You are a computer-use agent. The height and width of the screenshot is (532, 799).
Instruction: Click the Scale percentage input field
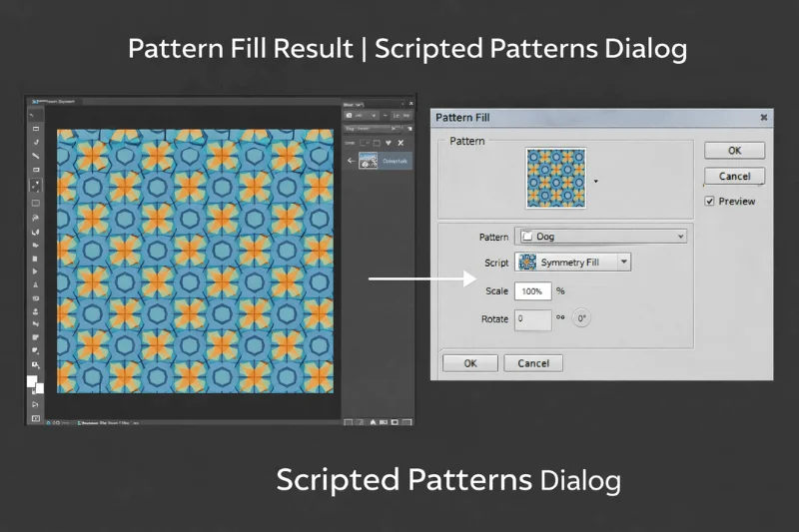click(532, 291)
